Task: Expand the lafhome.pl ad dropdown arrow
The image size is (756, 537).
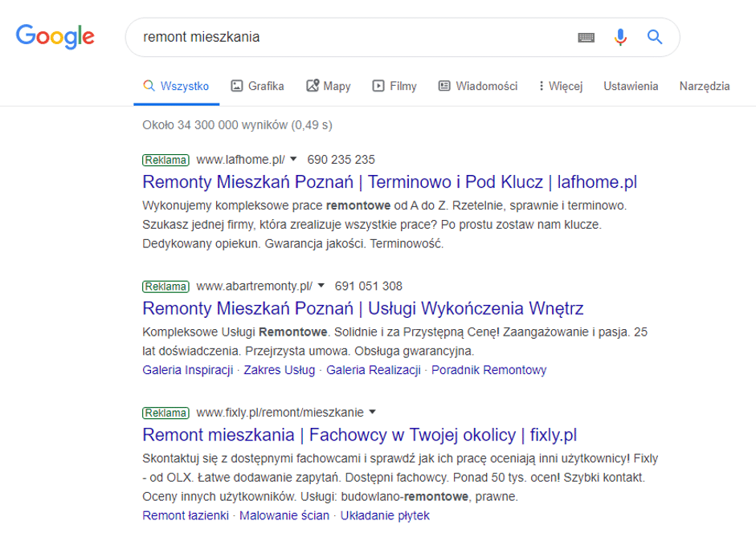Action: (293, 159)
